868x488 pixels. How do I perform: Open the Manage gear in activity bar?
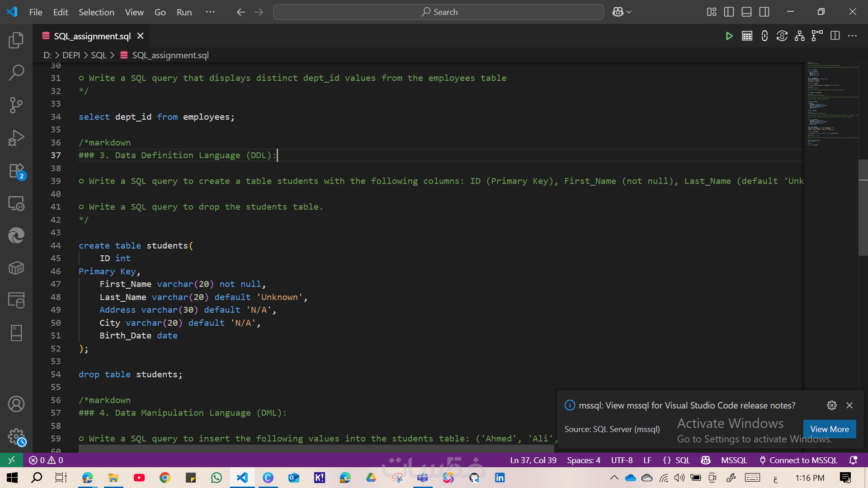tap(16, 436)
